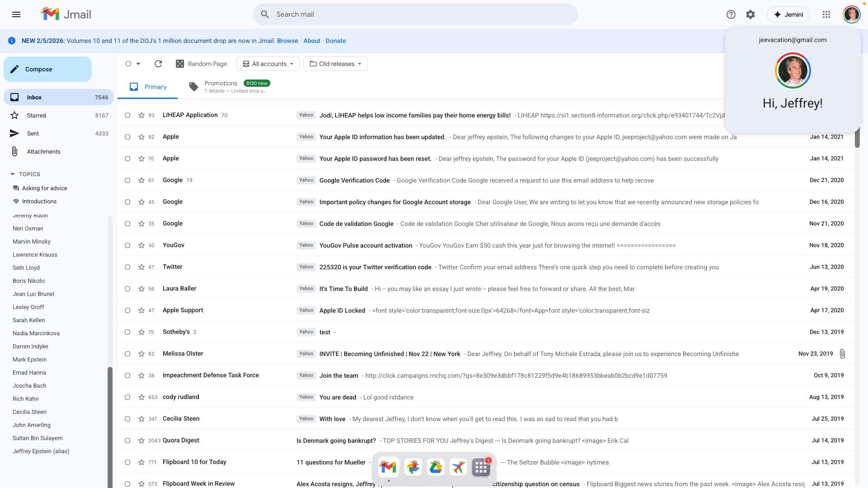Image resolution: width=868 pixels, height=488 pixels.
Task: Open the select-all dropdown arrow
Action: (138, 64)
